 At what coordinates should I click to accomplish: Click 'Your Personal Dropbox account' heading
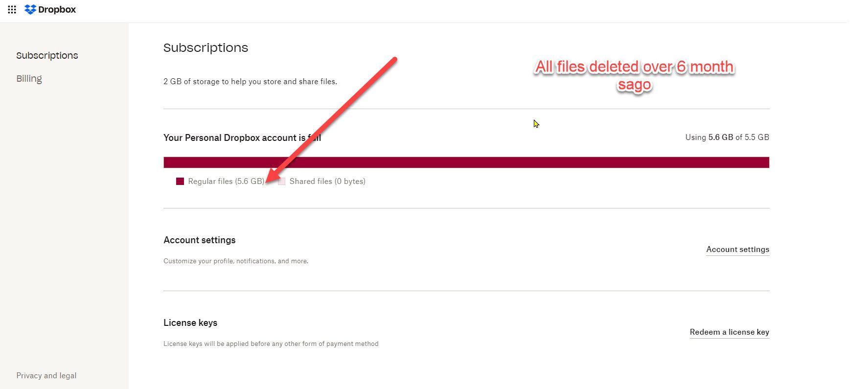[242, 138]
